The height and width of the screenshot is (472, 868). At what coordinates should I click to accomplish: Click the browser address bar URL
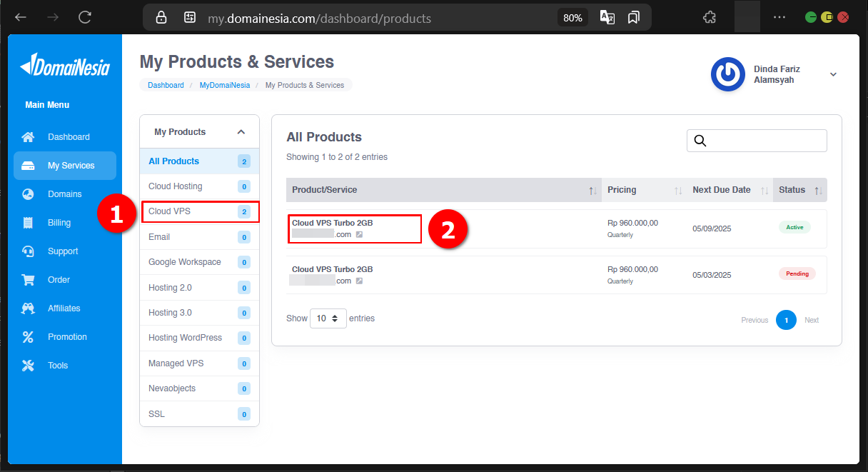[319, 19]
